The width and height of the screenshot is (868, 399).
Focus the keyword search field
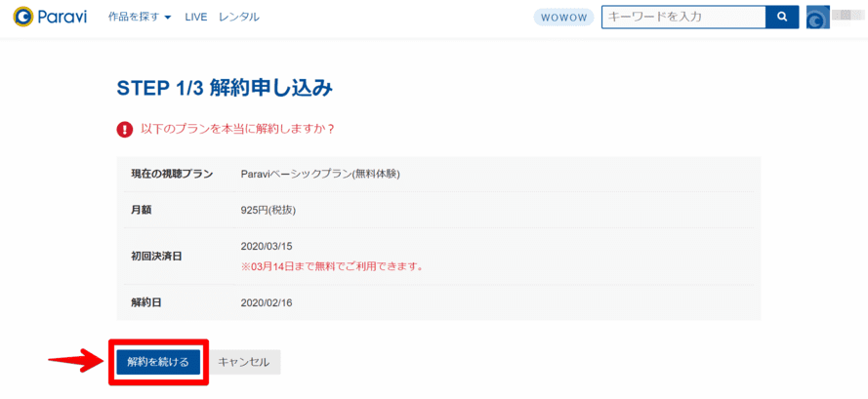point(683,18)
